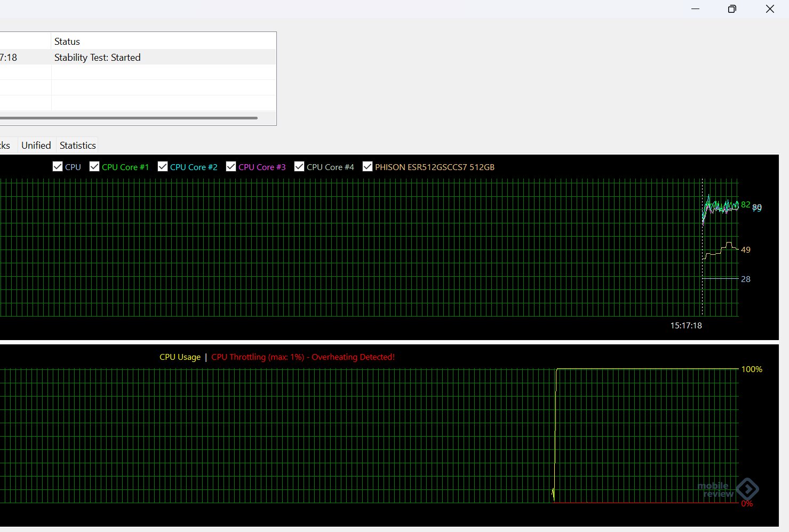Toggle the PHISON ESR512GSCCS7 512GB checkbox
789x532 pixels.
pos(368,167)
